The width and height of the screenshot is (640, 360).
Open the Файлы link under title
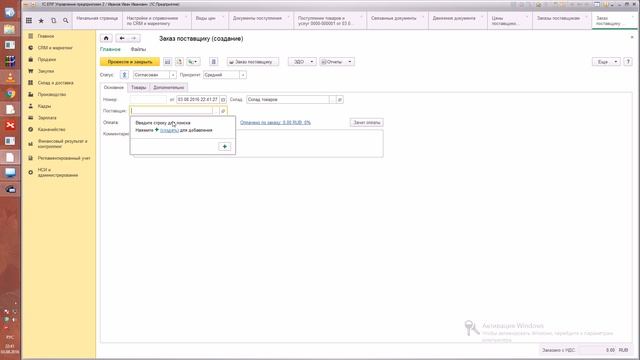(x=138, y=49)
